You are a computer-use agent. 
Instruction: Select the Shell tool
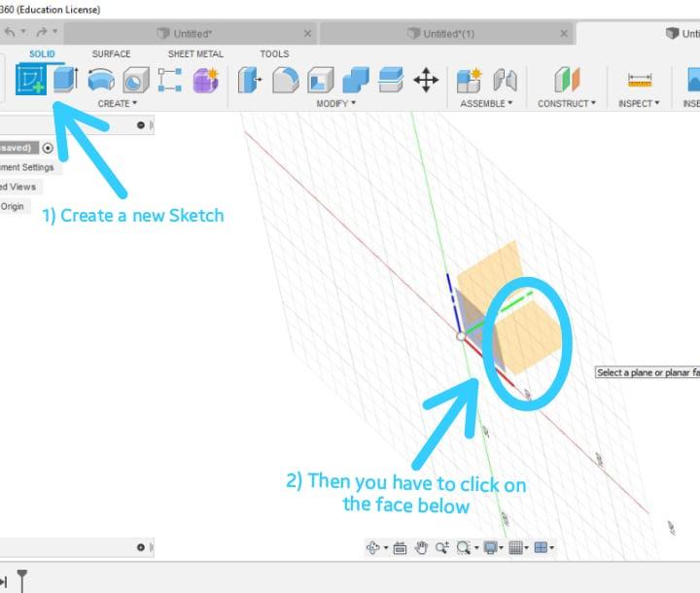point(321,80)
